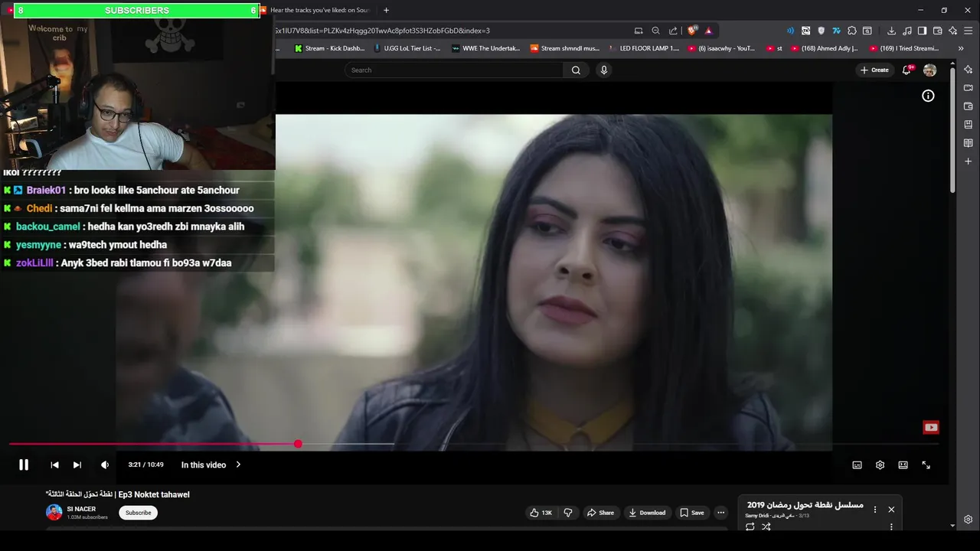Open the zoom-out magnifier in address bar

[x=655, y=31]
